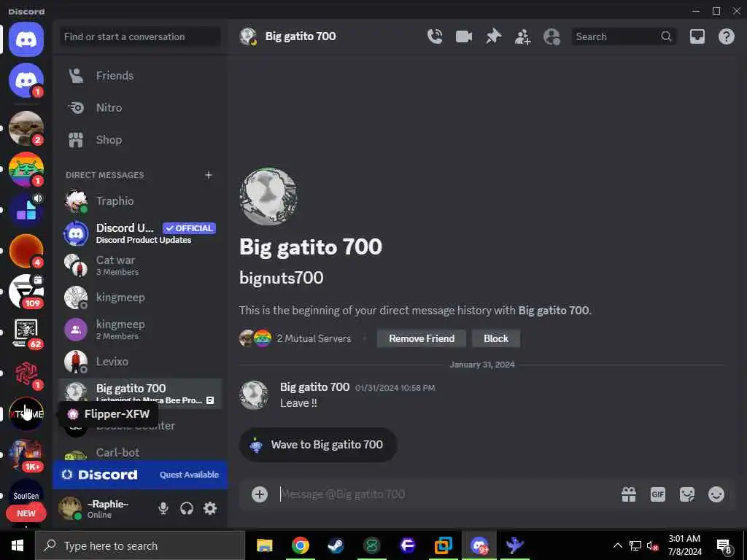Screen dimensions: 747x560
Task: Open Discord server with 1 notification
Action: click(x=26, y=80)
